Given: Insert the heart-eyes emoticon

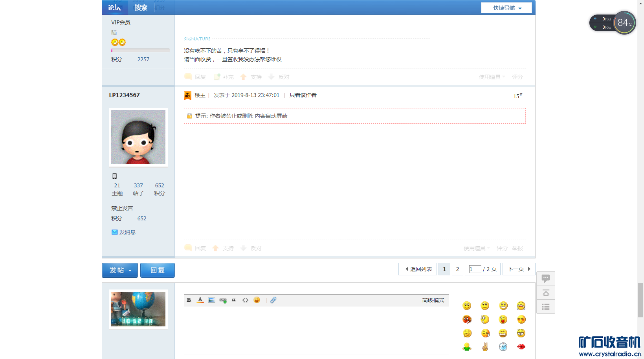Looking at the screenshot, I should [x=521, y=319].
